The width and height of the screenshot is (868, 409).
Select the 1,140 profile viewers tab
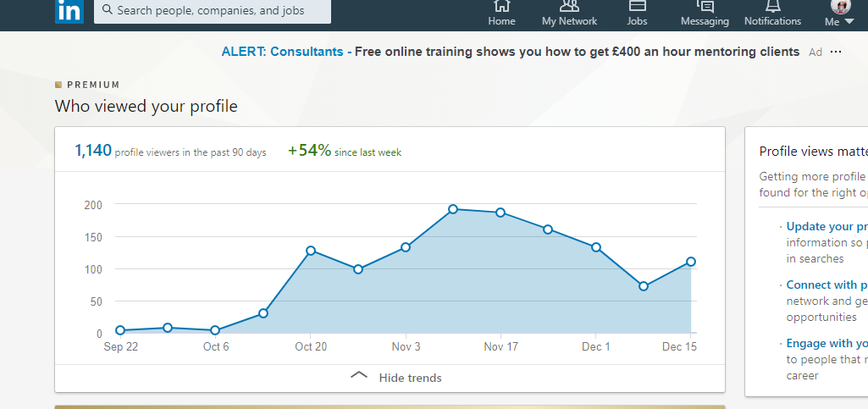[169, 152]
